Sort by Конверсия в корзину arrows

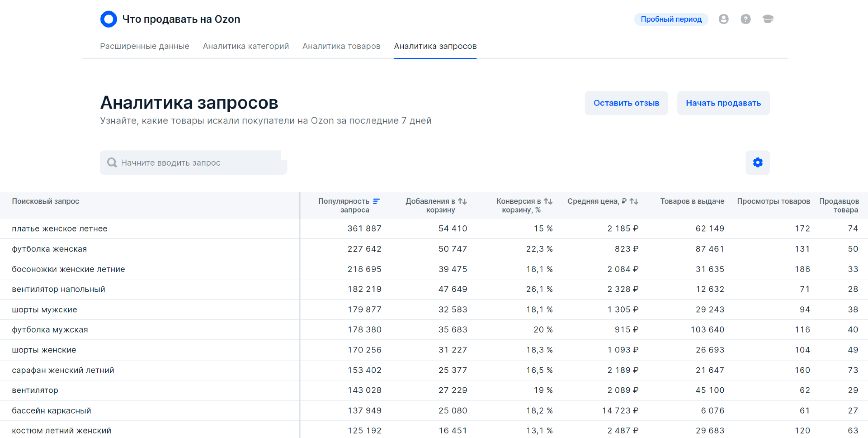coord(548,201)
